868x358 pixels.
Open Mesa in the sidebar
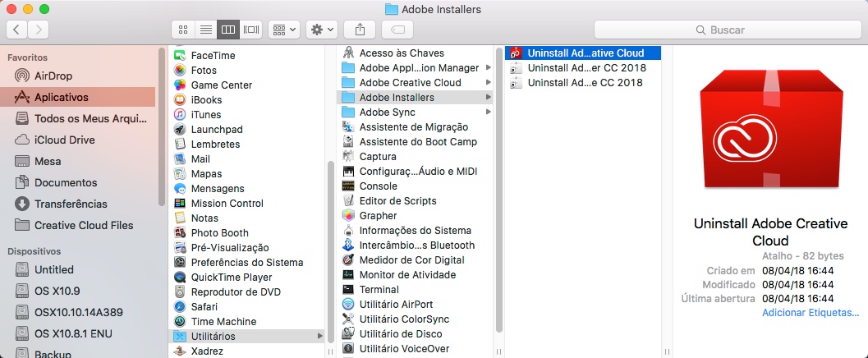coord(77,161)
